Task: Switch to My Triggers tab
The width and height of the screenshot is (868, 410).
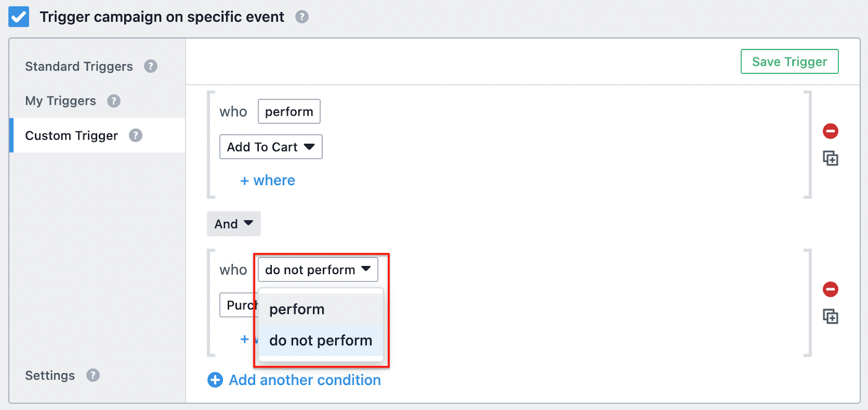Action: click(61, 101)
